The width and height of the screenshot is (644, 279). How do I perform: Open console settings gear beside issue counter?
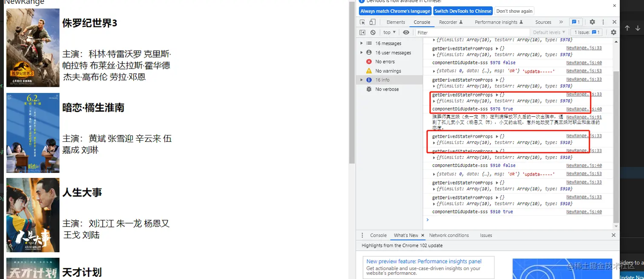point(613,32)
